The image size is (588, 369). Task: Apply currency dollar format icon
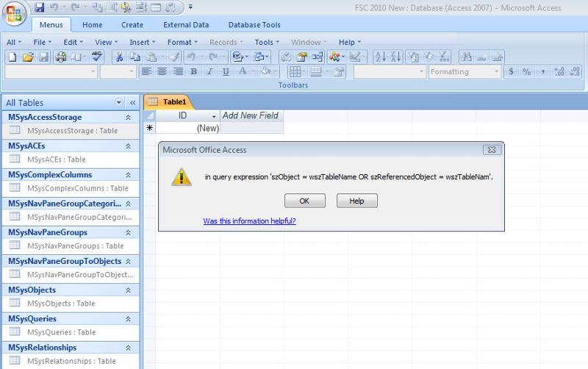click(511, 71)
